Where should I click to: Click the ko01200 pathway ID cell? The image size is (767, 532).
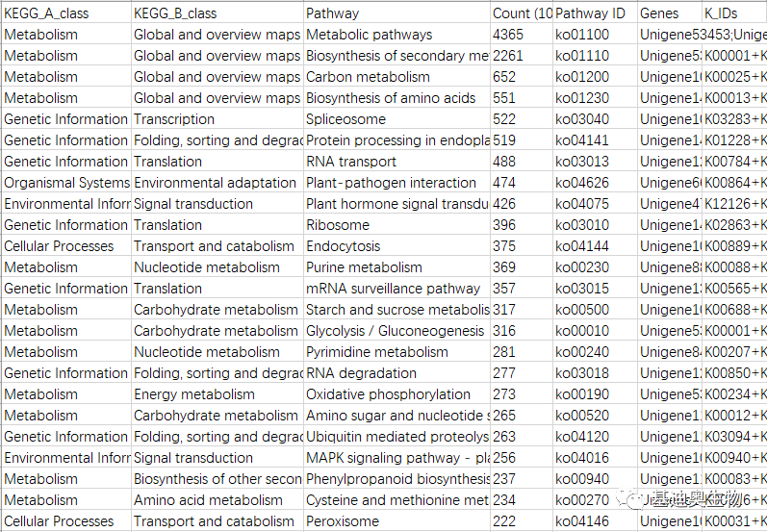click(x=596, y=77)
